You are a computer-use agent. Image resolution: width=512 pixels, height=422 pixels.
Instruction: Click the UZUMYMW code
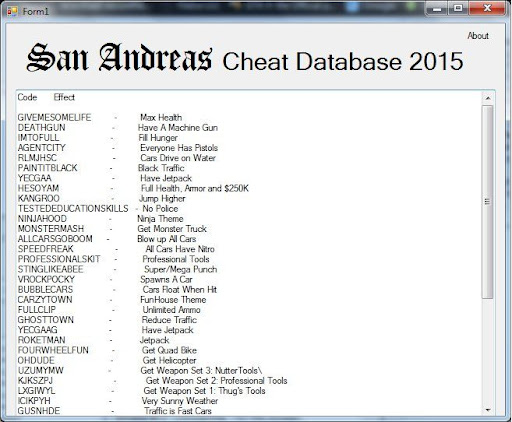(41, 370)
